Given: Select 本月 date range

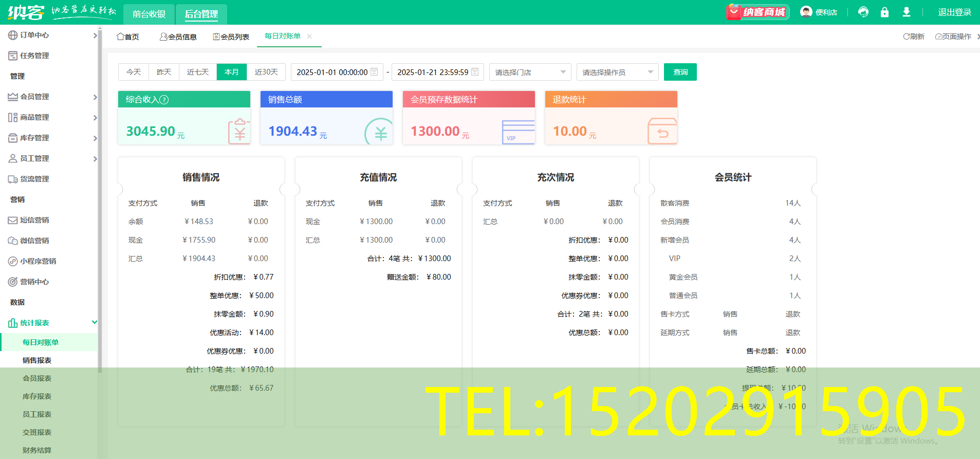Looking at the screenshot, I should 232,72.
